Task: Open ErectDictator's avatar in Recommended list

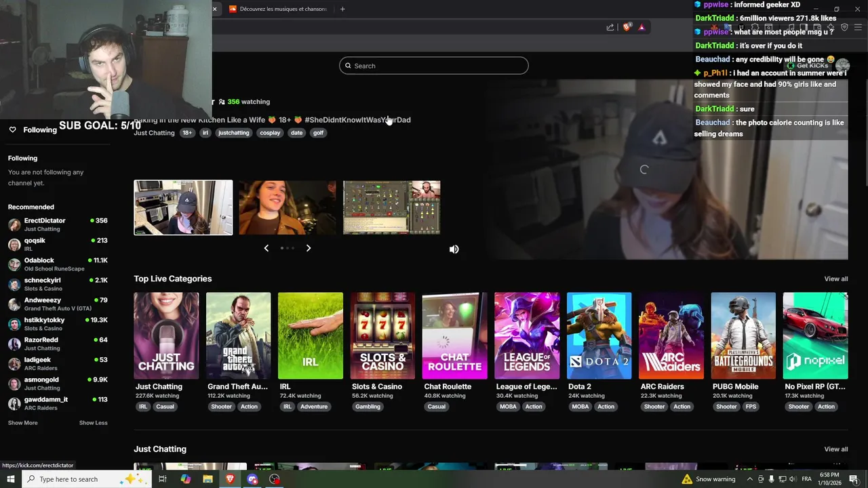Action: point(14,224)
